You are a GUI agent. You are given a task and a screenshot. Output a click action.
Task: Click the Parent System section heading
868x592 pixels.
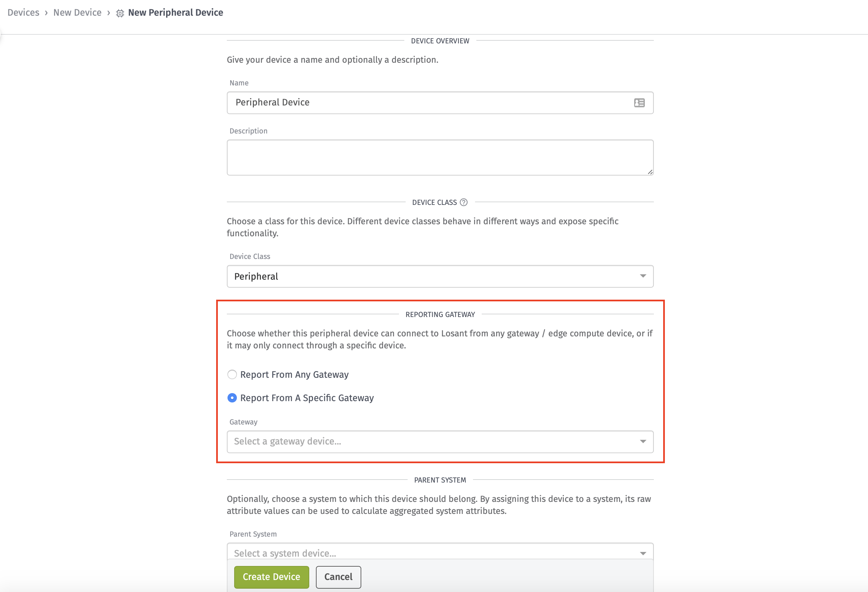(x=440, y=480)
